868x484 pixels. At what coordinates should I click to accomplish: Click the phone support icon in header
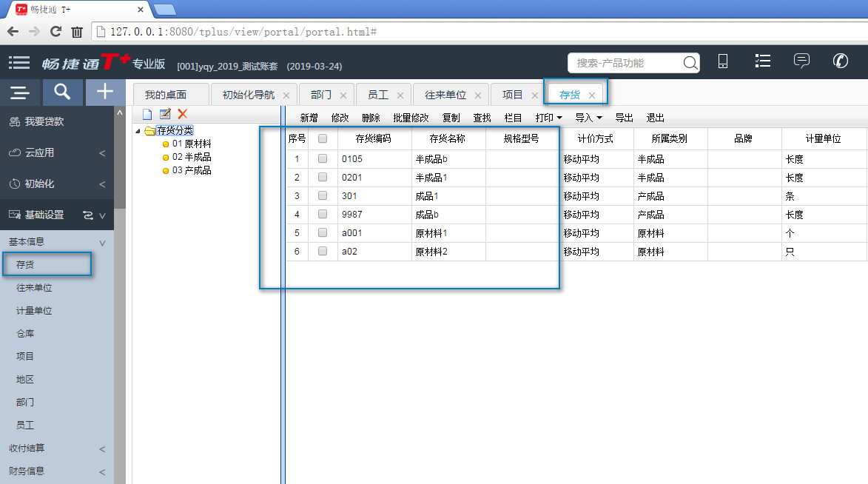[841, 61]
